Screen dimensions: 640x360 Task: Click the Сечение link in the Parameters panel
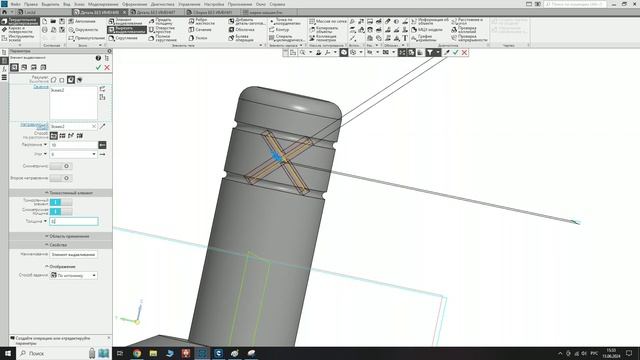(41, 87)
